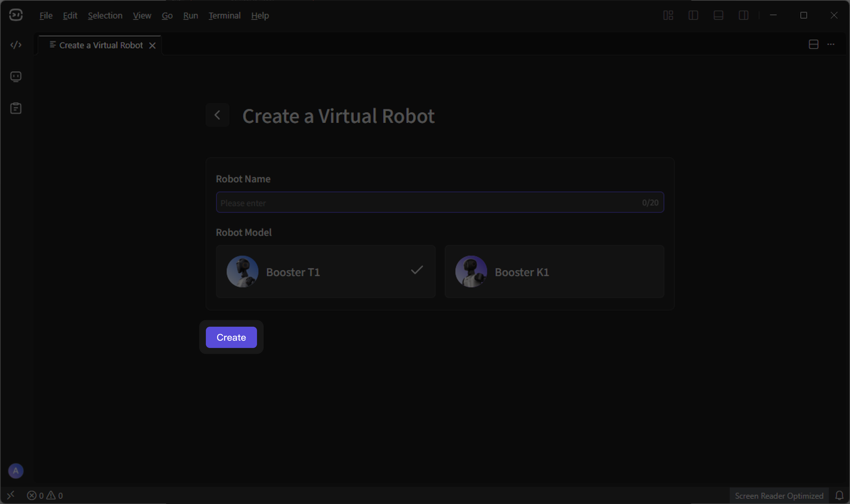Viewport: 850px width, 504px height.
Task: Click the Customize Layout icon
Action: (668, 15)
